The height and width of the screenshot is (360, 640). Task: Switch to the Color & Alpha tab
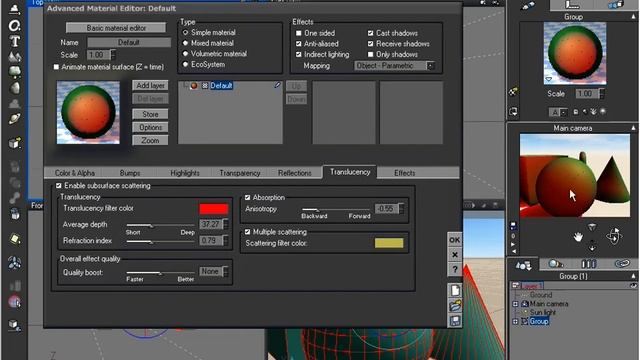(x=75, y=173)
